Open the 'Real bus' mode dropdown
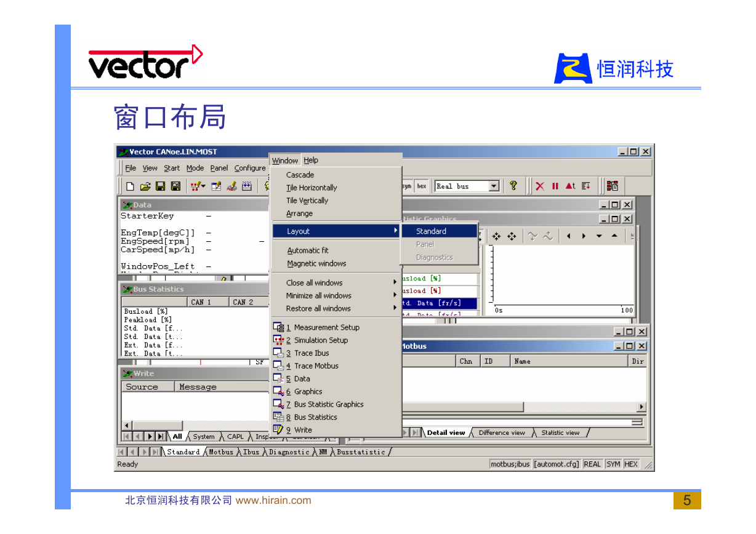The image size is (756, 534). tap(494, 186)
